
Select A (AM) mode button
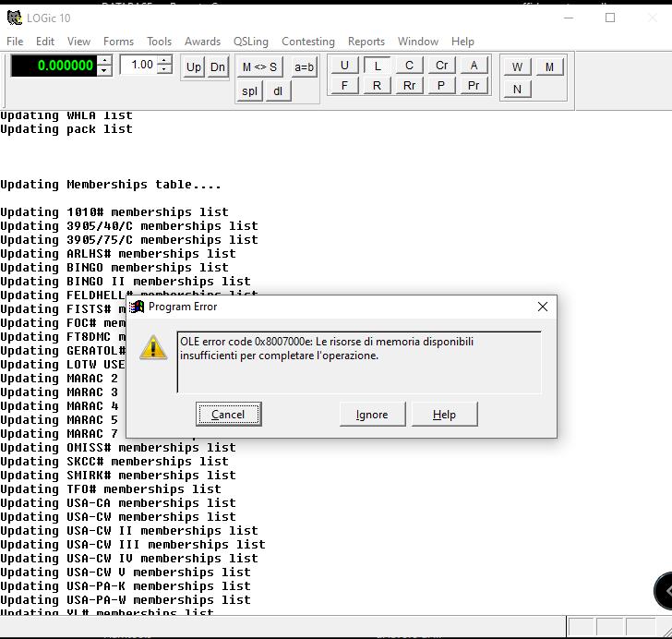pos(474,66)
